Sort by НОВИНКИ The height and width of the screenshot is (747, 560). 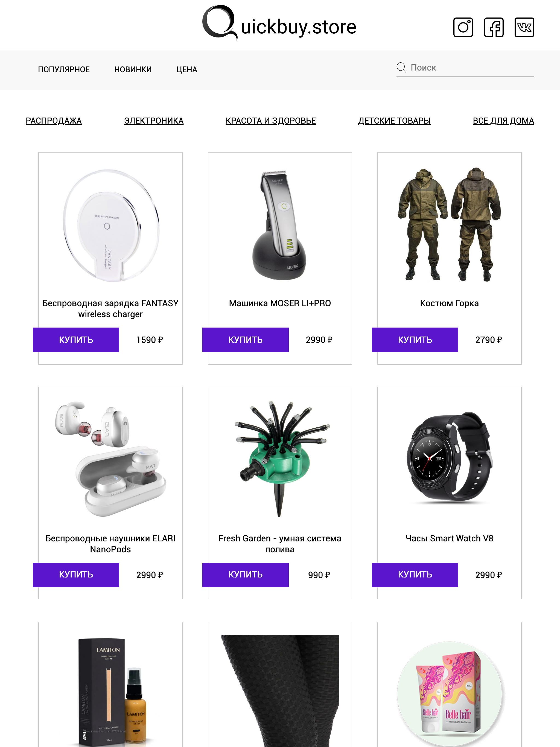click(133, 69)
